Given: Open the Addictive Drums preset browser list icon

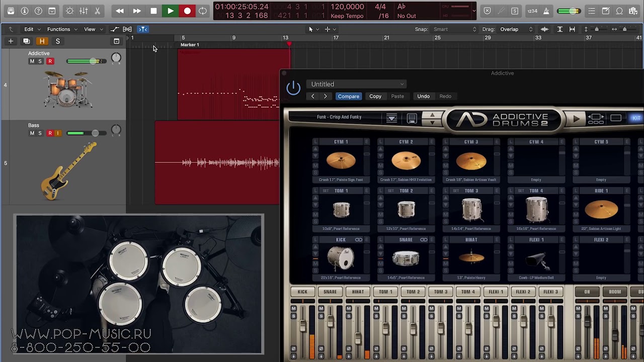Looking at the screenshot, I should (391, 118).
